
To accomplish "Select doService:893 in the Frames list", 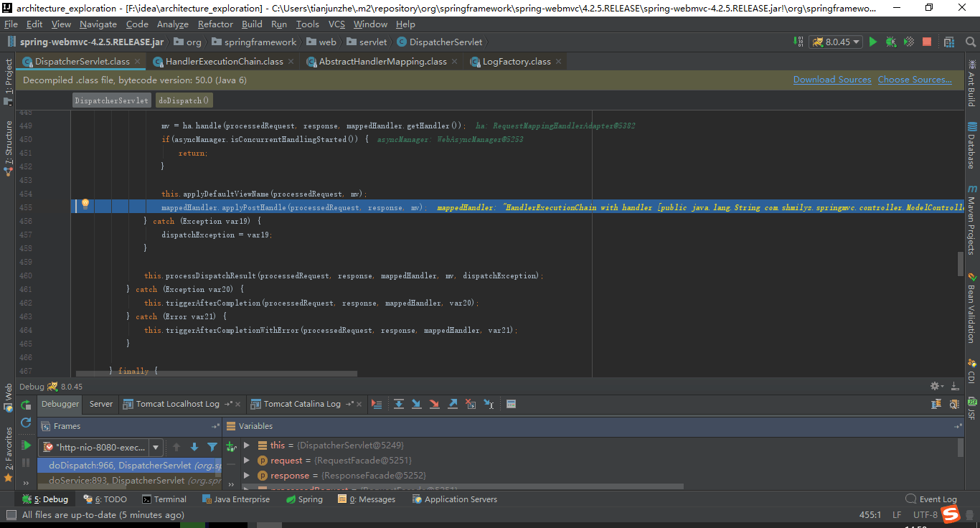I will click(x=129, y=480).
